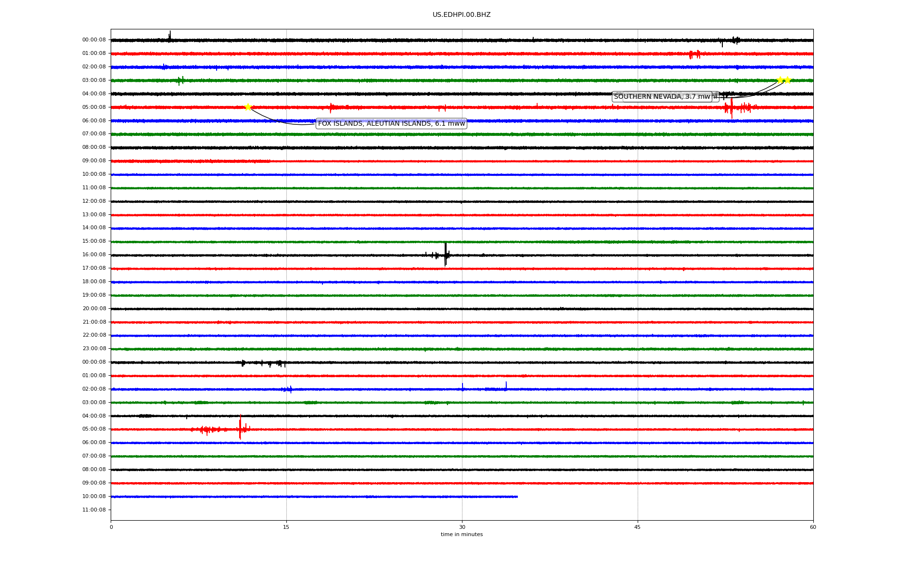Image resolution: width=924 pixels, height=578 pixels.
Task: Click the 'time in minutes' axis label
Action: (462, 535)
